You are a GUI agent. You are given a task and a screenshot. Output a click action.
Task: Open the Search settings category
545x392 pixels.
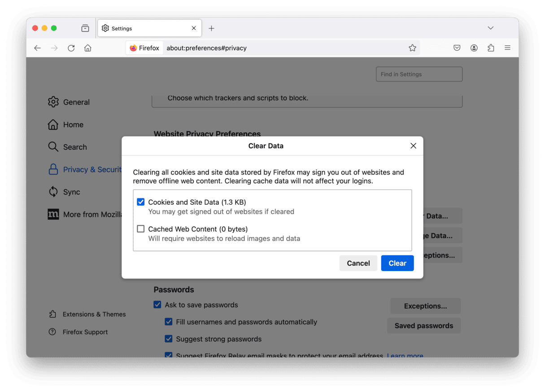pyautogui.click(x=67, y=147)
